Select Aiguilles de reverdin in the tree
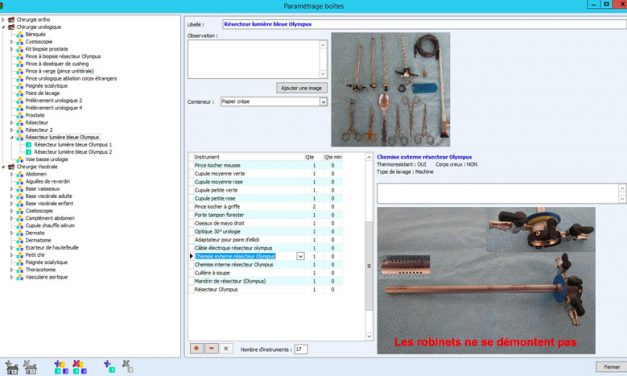The image size is (627, 376). click(x=48, y=182)
